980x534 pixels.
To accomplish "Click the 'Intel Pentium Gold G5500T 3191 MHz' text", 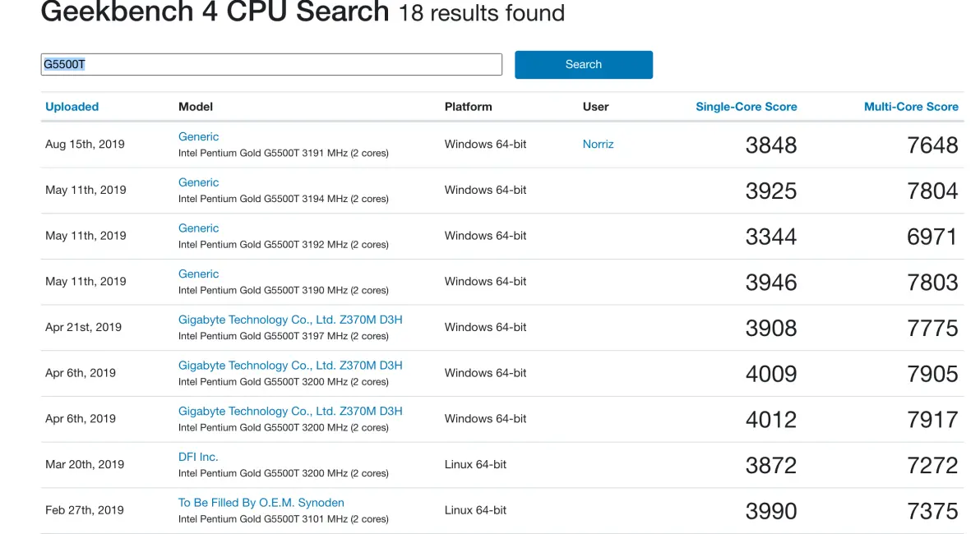I will 262,153.
